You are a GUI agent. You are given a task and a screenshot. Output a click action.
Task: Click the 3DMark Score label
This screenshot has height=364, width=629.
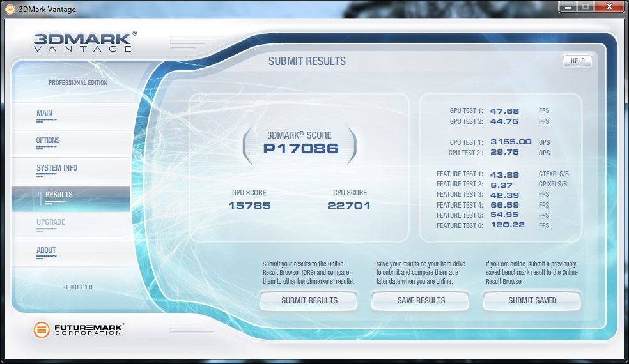[x=299, y=135]
